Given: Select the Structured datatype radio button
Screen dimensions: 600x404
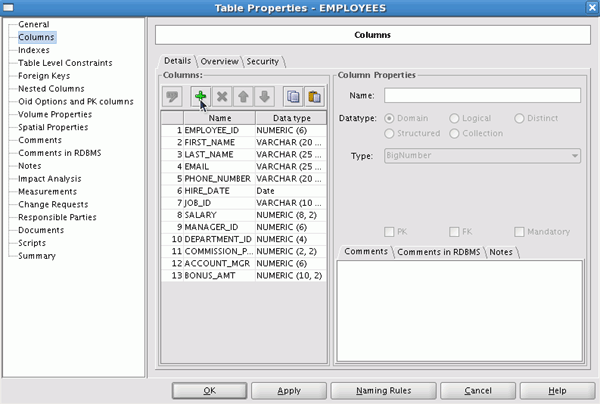Looking at the screenshot, I should (389, 134).
